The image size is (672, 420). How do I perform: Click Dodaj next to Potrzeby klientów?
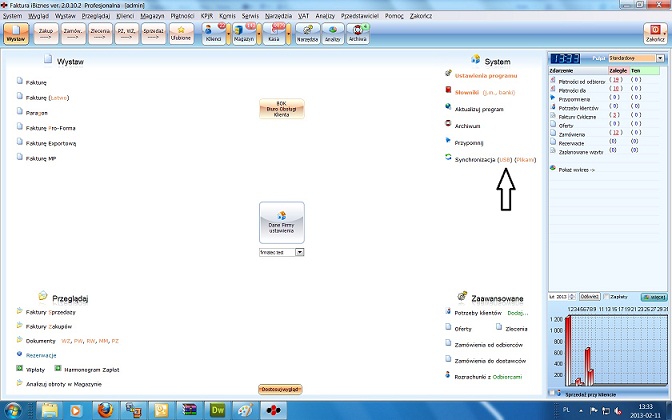coord(518,313)
